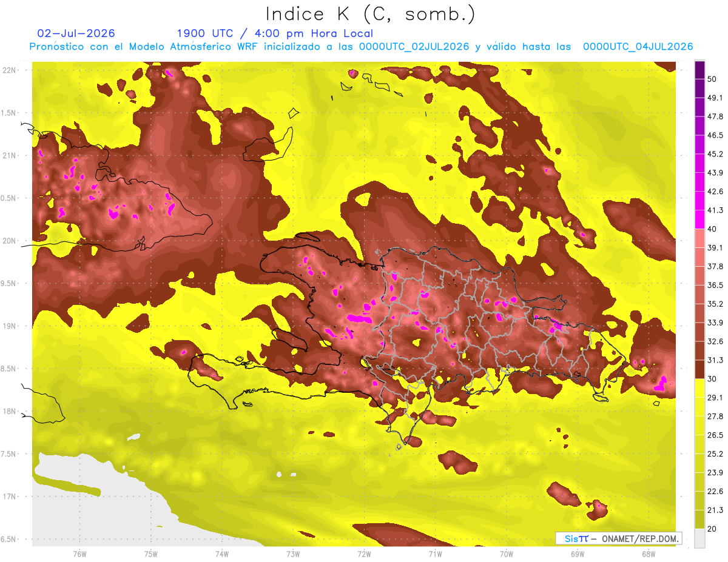Screen dimensions: 728x562
Task: Click the color bar label "22.6"
Action: coord(716,491)
